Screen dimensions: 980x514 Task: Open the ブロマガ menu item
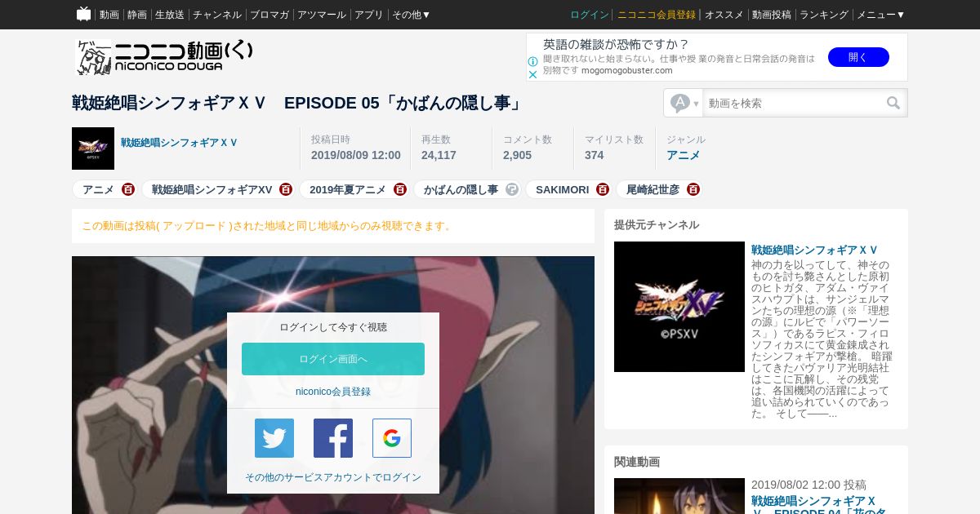point(269,15)
